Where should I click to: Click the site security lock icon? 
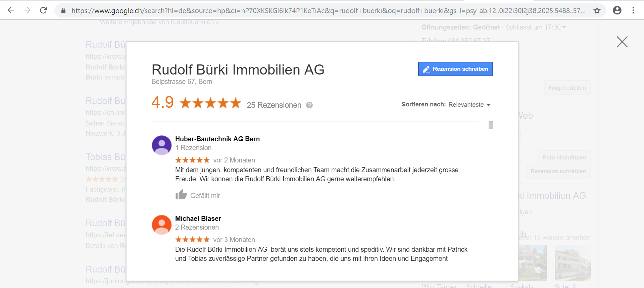(63, 10)
